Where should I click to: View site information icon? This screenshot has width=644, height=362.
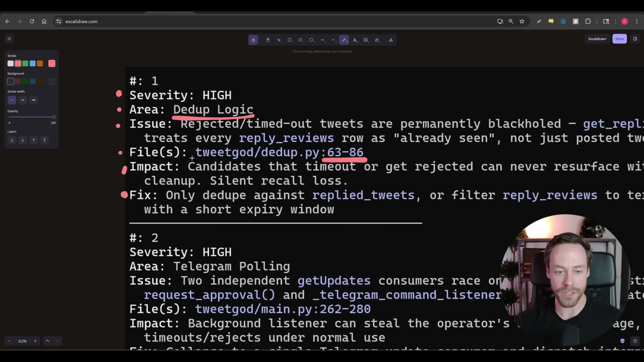point(59,21)
